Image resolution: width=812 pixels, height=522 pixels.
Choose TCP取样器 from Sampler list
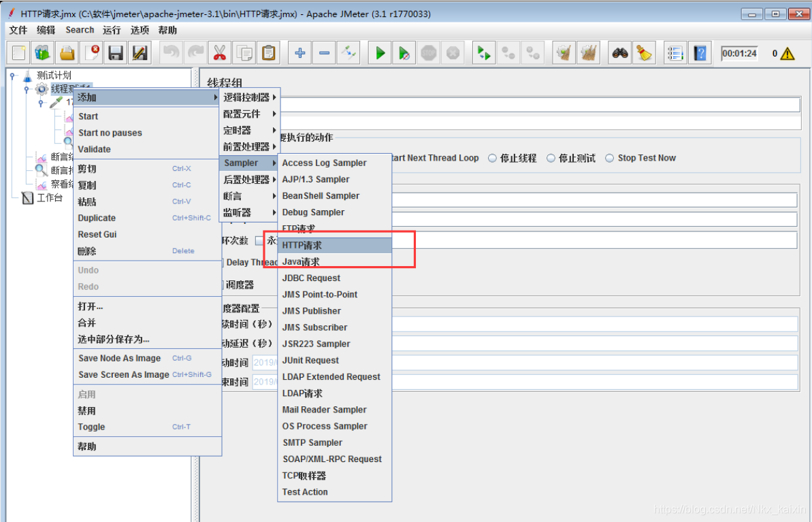335,476
